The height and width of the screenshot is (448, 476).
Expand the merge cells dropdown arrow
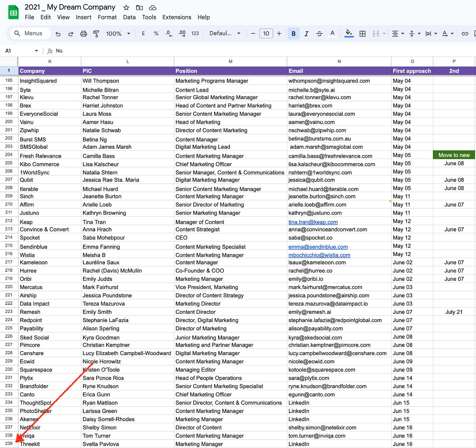(384, 34)
